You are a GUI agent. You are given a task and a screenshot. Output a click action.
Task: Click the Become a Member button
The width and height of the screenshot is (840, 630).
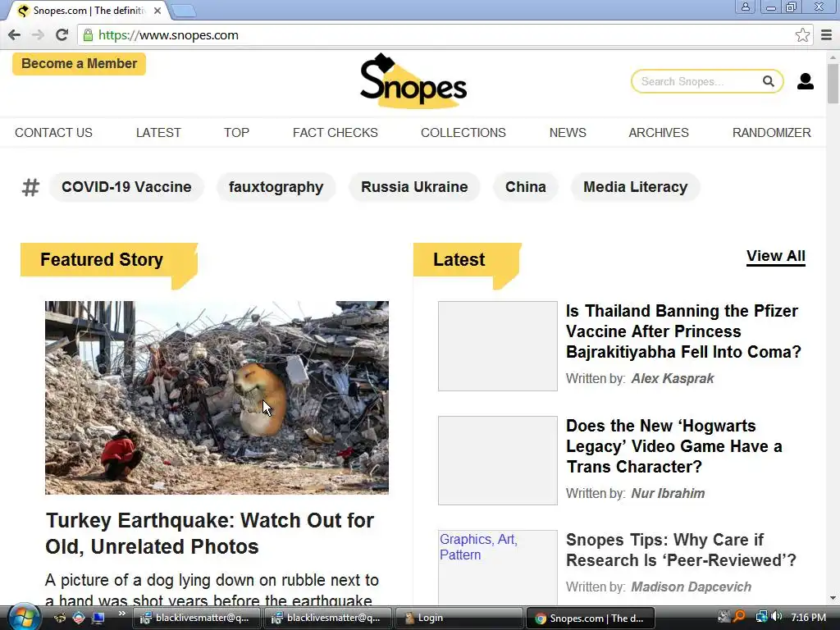coord(80,64)
